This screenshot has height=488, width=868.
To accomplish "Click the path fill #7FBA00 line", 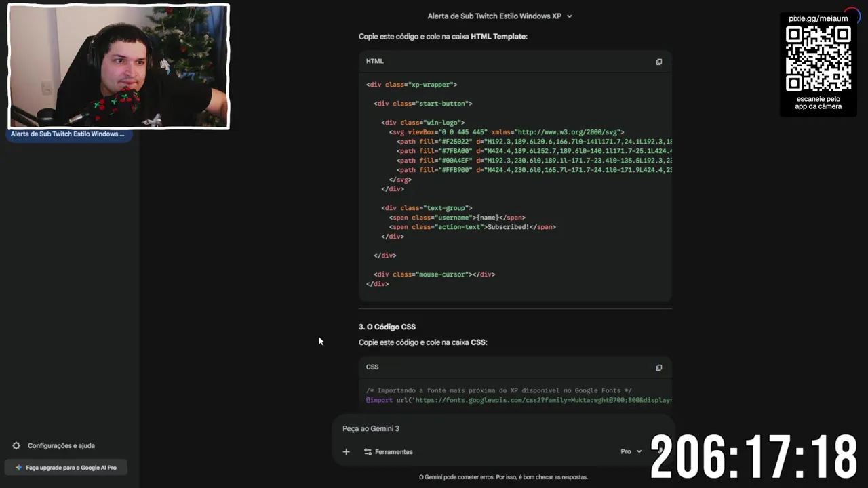I will 534,151.
